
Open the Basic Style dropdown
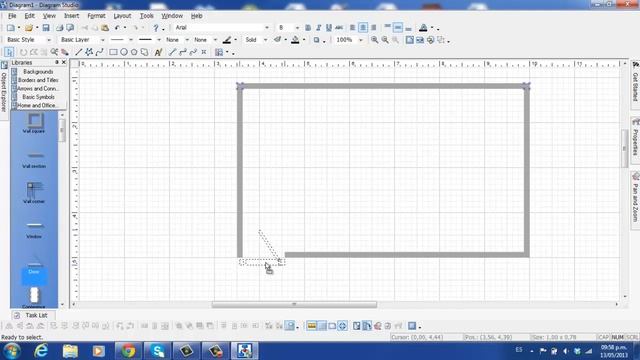[x=49, y=40]
